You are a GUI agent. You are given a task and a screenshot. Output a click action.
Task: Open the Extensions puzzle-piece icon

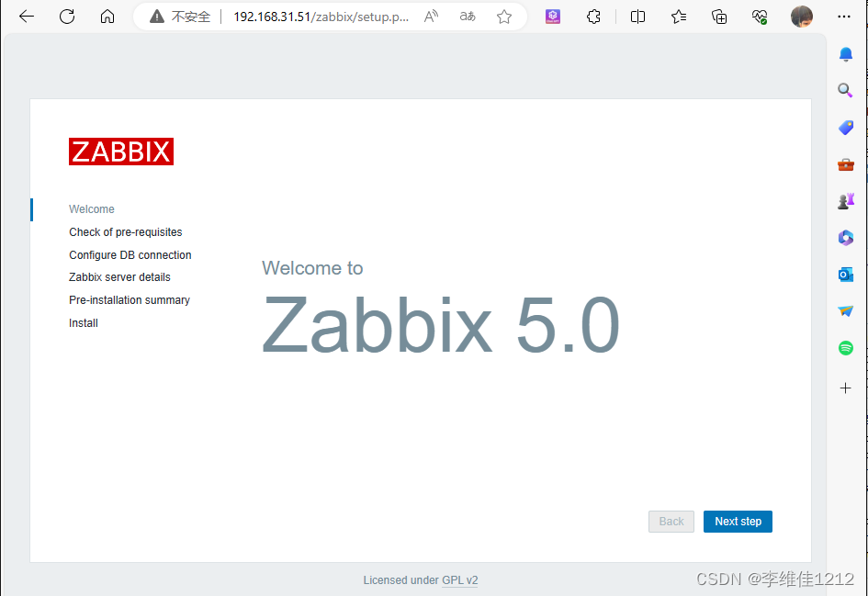click(593, 17)
